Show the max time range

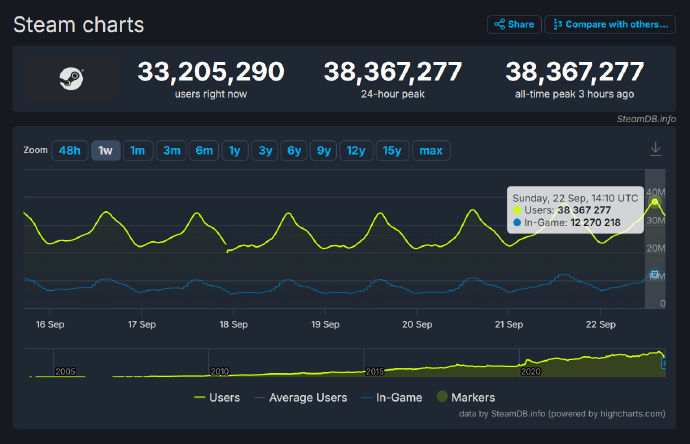431,150
